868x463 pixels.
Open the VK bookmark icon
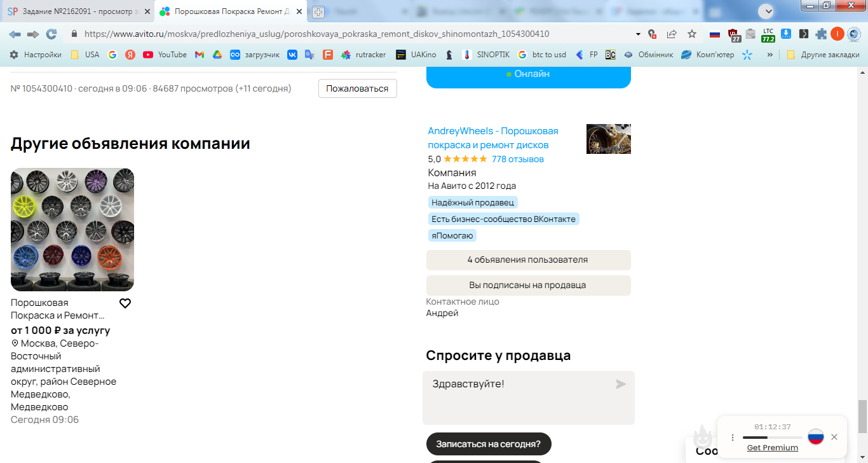pos(292,55)
